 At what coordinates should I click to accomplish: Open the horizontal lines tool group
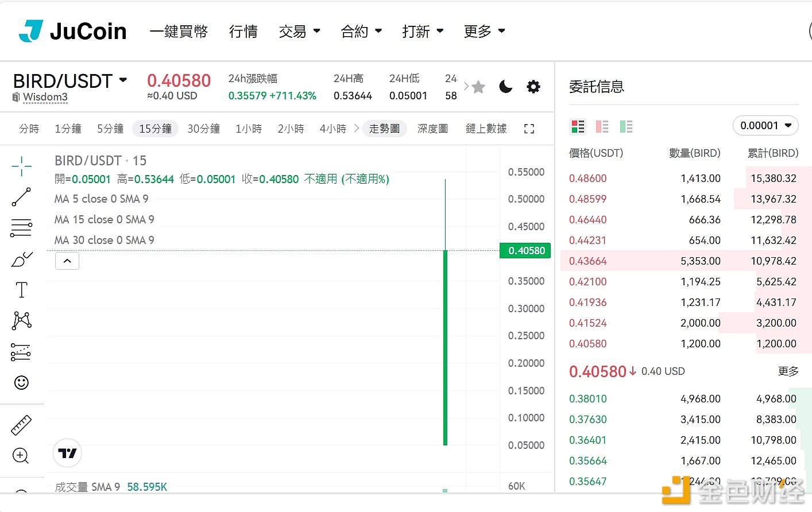(x=21, y=228)
